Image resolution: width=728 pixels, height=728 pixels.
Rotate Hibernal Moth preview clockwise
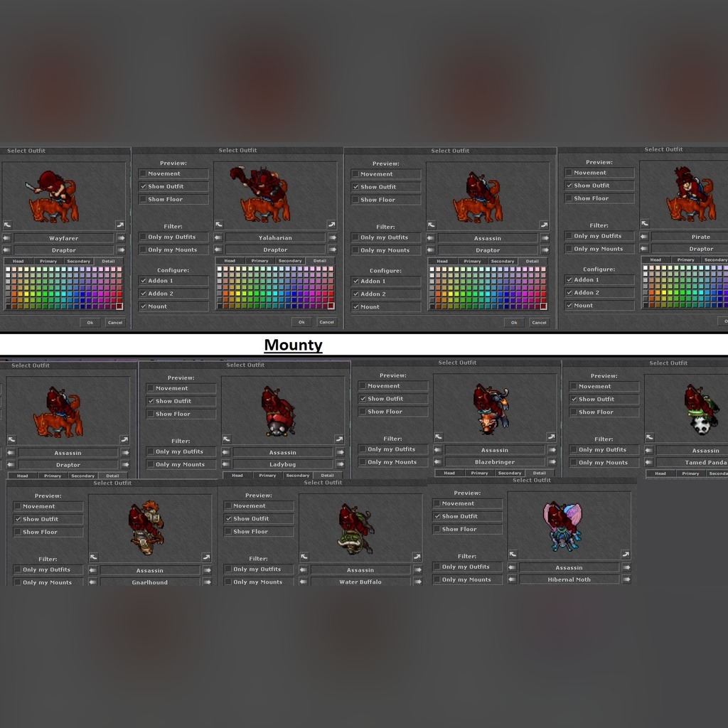point(626,554)
